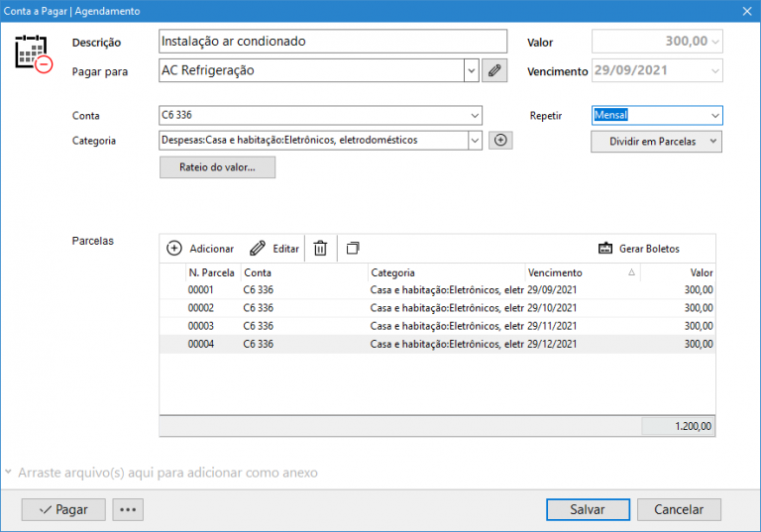Click the plus icon next to Categoria
The image size is (761, 532).
[501, 141]
